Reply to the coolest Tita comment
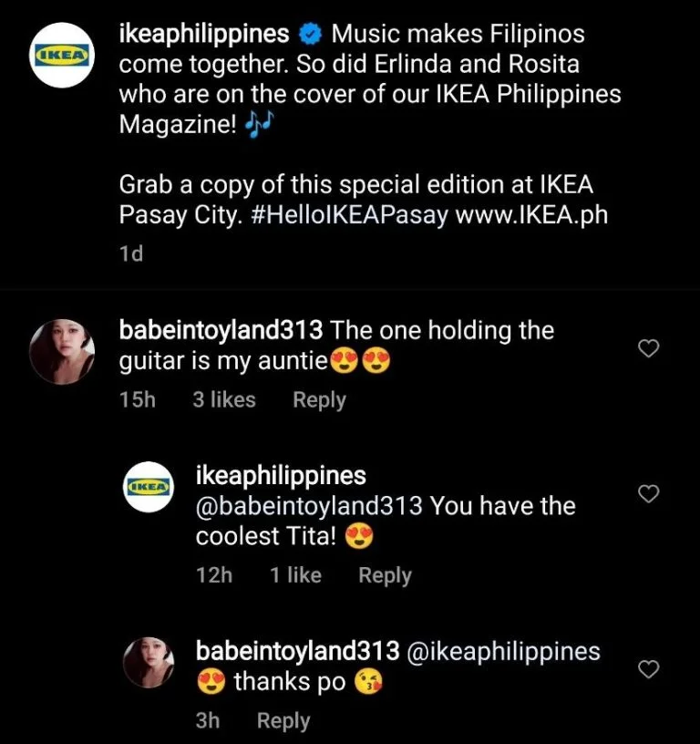This screenshot has height=744, width=700. 386,575
